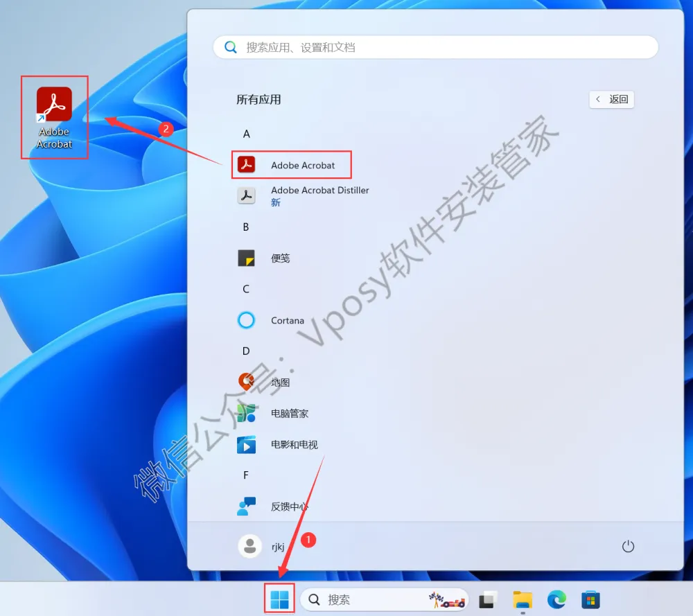The height and width of the screenshot is (616, 693).
Task: Open Adobe Acrobat Distiller app entry
Action: tap(304, 195)
